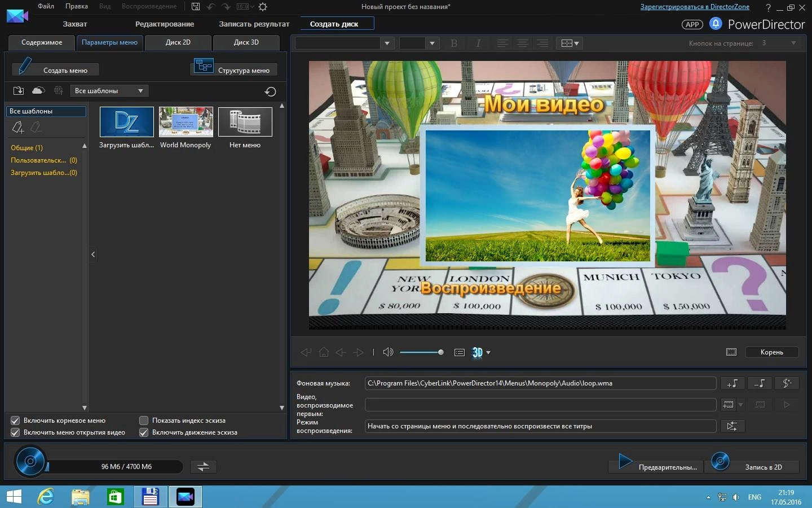Open the 'Диск 2D' tab
The image size is (812, 508).
pos(178,42)
